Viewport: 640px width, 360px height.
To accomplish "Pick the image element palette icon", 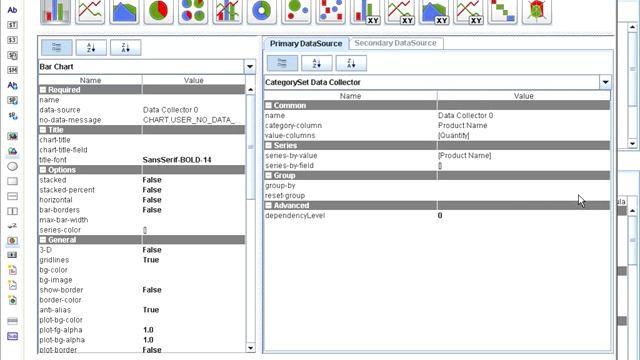I will [12, 136].
